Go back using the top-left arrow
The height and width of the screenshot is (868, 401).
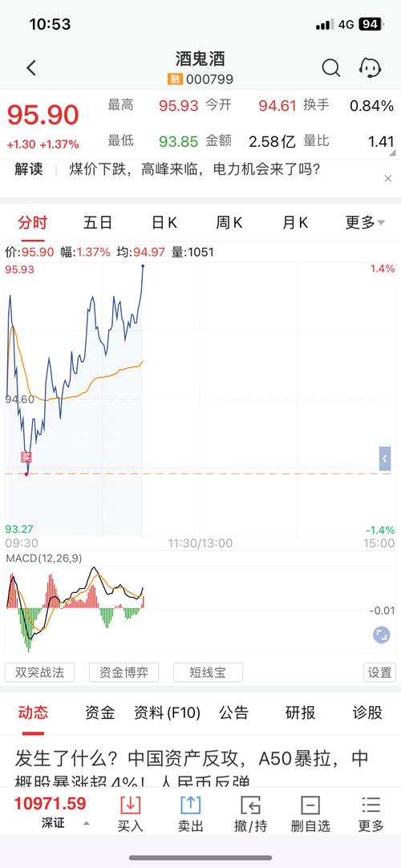pyautogui.click(x=31, y=68)
